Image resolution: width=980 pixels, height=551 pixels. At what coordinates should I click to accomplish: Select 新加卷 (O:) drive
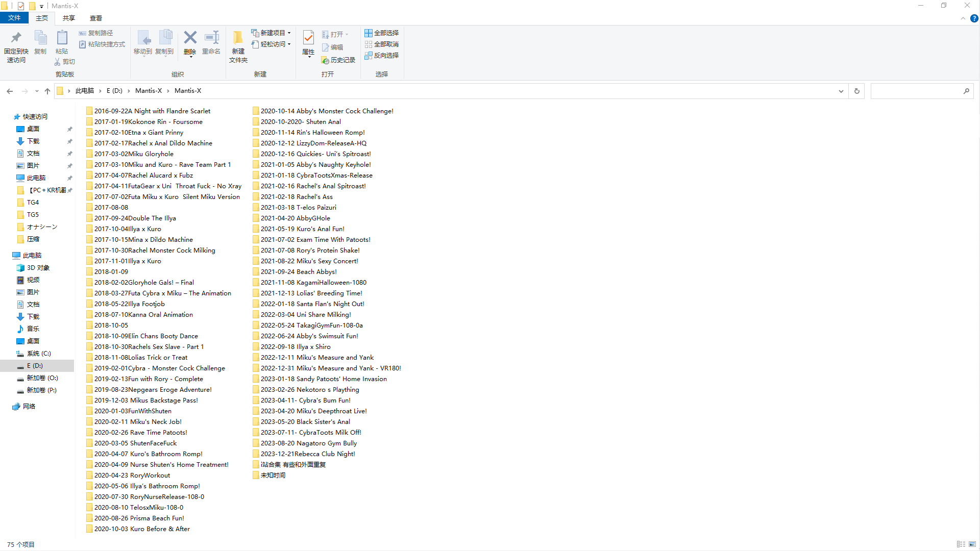coord(37,378)
